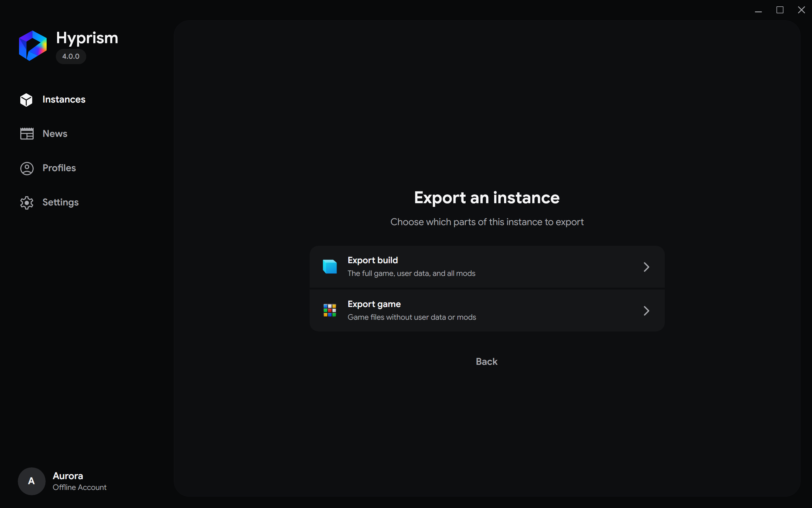Viewport: 812px width, 508px height.
Task: Click the blue cube Export build icon
Action: tap(330, 267)
